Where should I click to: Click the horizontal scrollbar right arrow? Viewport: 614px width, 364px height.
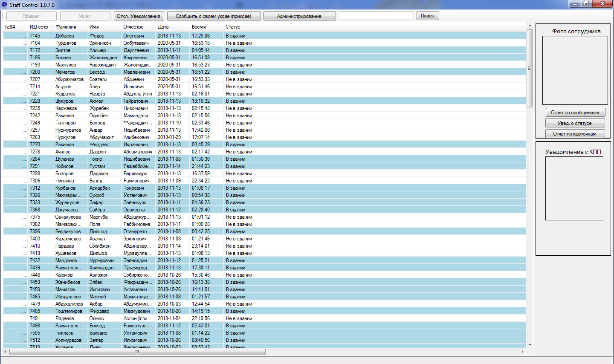523,352
